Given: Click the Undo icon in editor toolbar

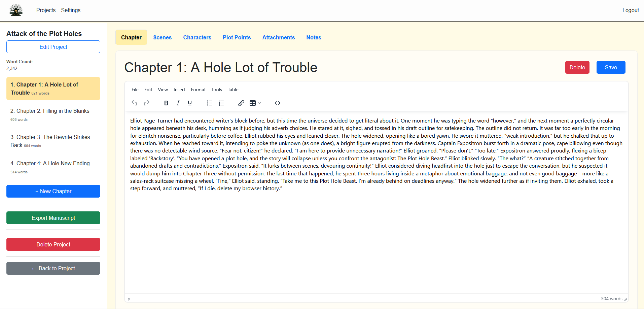Looking at the screenshot, I should click(x=134, y=103).
